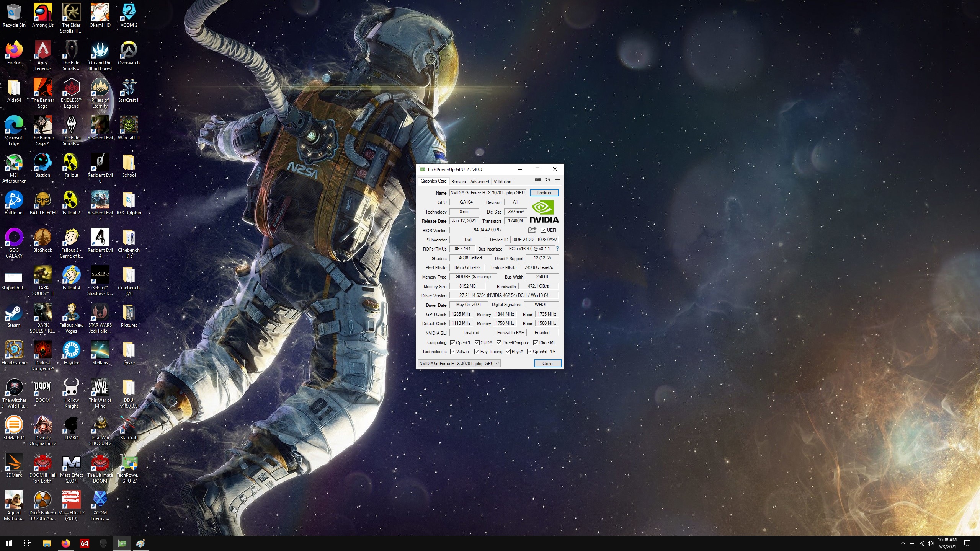Select the Age of Mythology desktop icon
Screen dimensions: 980x551
click(x=14, y=506)
